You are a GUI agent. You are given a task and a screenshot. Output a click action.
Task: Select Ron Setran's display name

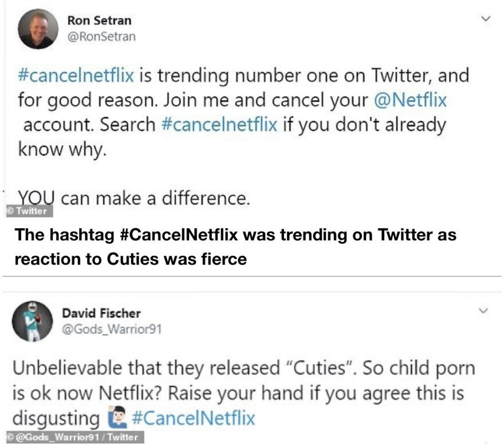tap(99, 19)
